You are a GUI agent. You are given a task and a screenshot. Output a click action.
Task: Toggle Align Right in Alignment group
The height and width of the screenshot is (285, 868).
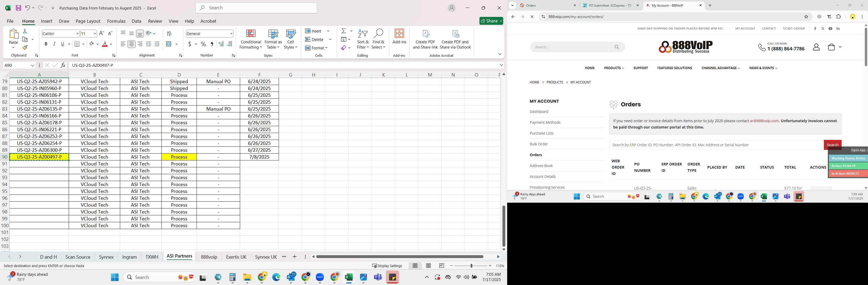click(x=140, y=44)
